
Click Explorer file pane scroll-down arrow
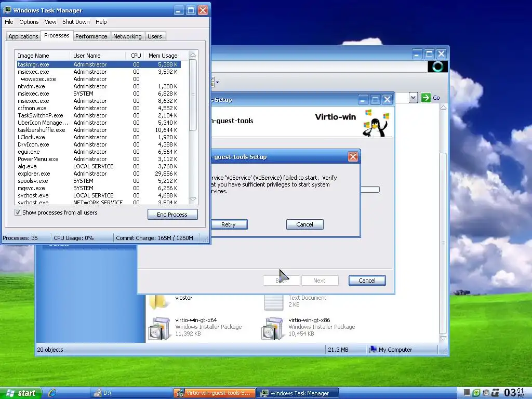pyautogui.click(x=443, y=338)
